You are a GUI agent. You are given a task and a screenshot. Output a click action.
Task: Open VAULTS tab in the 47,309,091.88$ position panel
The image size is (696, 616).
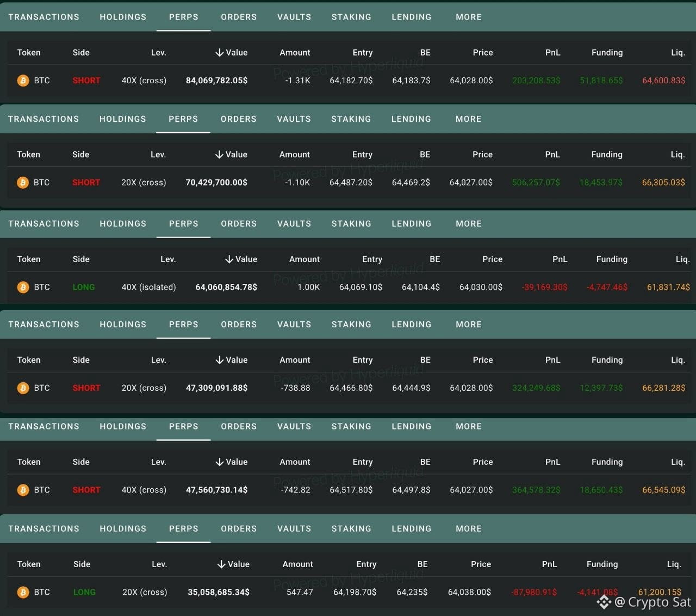coord(294,325)
